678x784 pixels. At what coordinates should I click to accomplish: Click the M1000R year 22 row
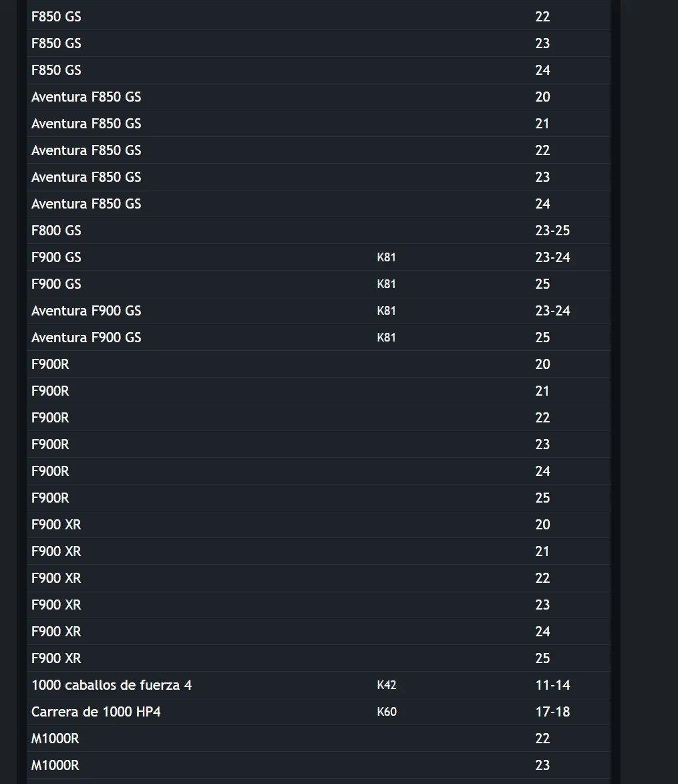[x=318, y=739]
